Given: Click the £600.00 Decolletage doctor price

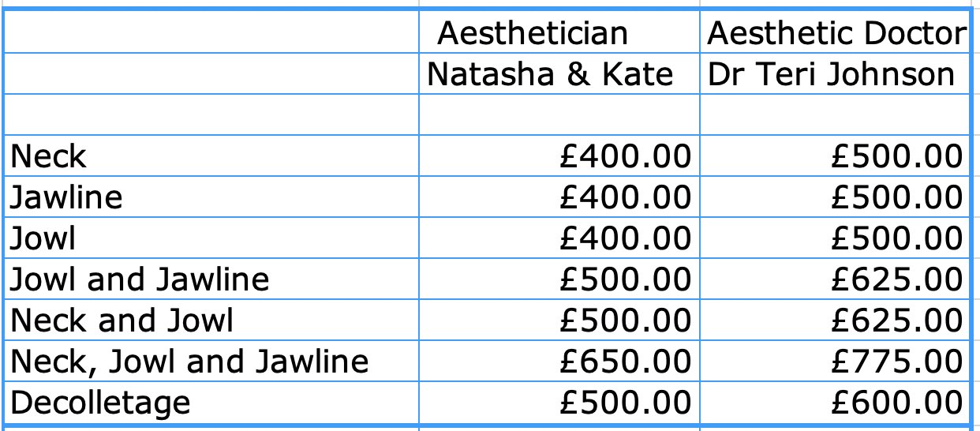Looking at the screenshot, I should click(x=897, y=403).
